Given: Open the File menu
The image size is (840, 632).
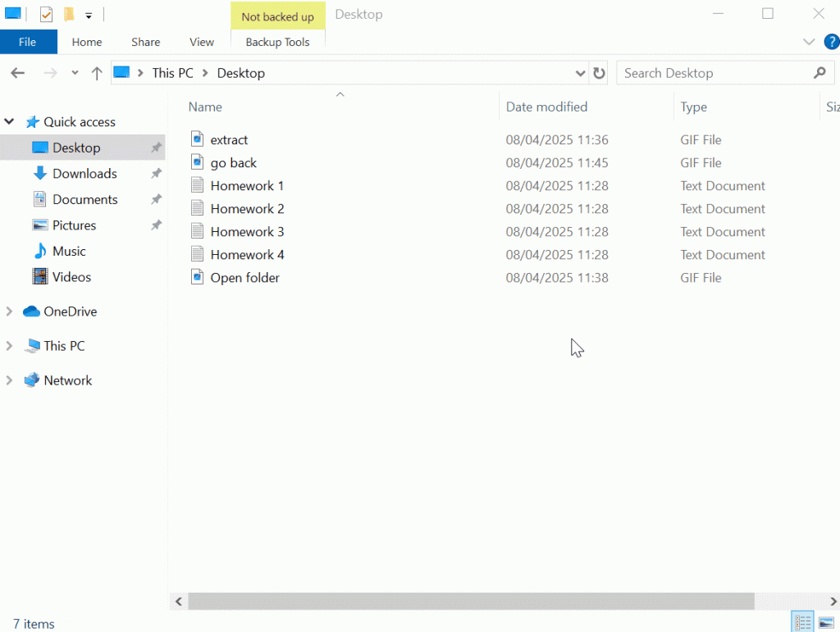Looking at the screenshot, I should (x=28, y=42).
